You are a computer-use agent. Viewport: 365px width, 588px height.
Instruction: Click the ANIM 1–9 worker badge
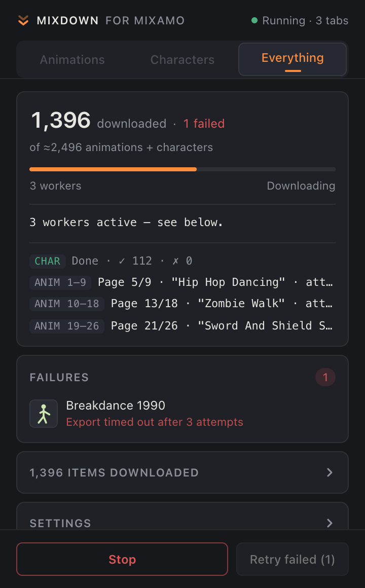[x=60, y=282]
